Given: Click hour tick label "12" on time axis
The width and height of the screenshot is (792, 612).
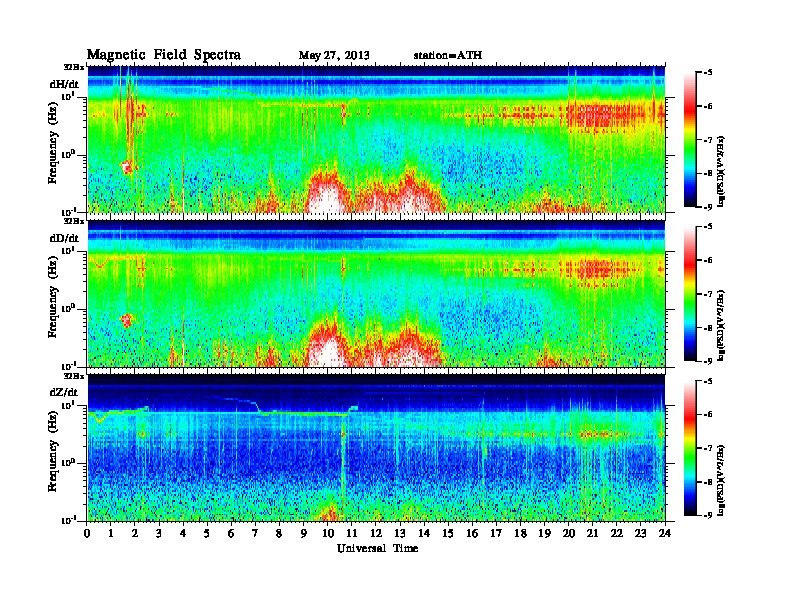Looking at the screenshot, I should pos(376,533).
